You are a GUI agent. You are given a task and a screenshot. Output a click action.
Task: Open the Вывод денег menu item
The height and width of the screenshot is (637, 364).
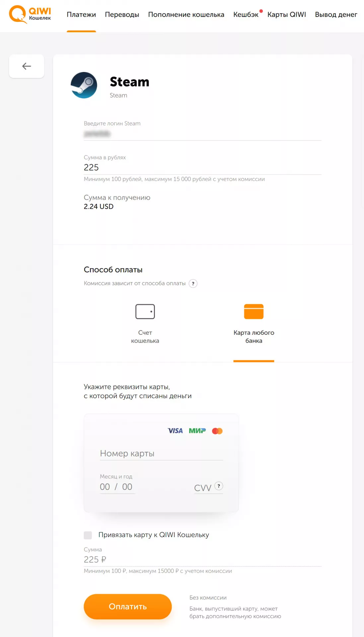tap(336, 15)
